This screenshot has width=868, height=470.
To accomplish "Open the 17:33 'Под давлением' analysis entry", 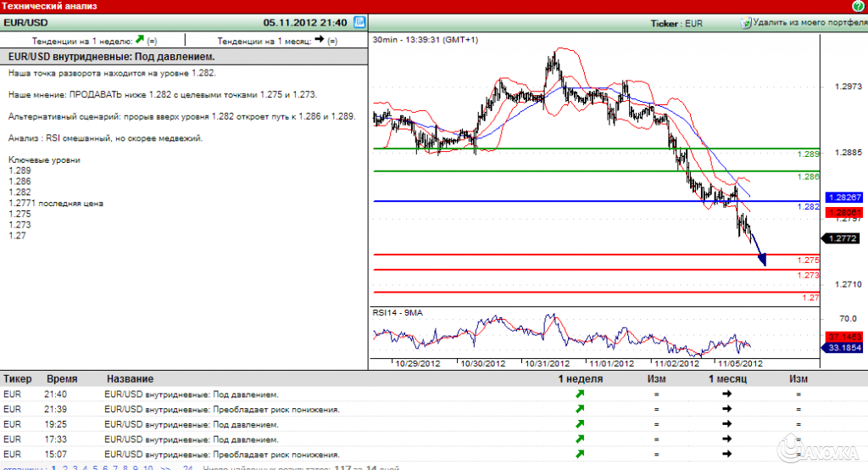I will coord(191,439).
